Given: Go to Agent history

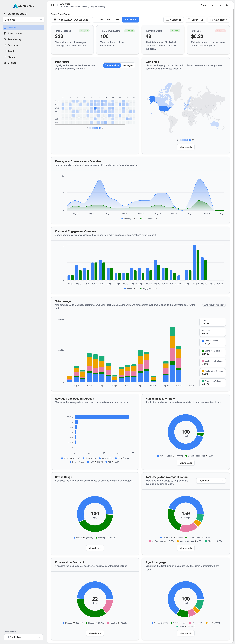Looking at the screenshot, I should pos(23,39).
